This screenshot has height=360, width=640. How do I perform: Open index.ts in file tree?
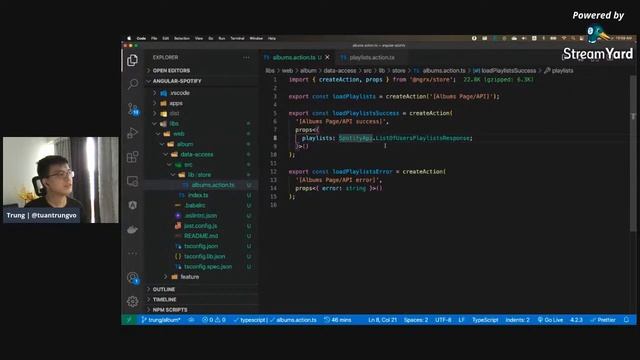pos(198,195)
